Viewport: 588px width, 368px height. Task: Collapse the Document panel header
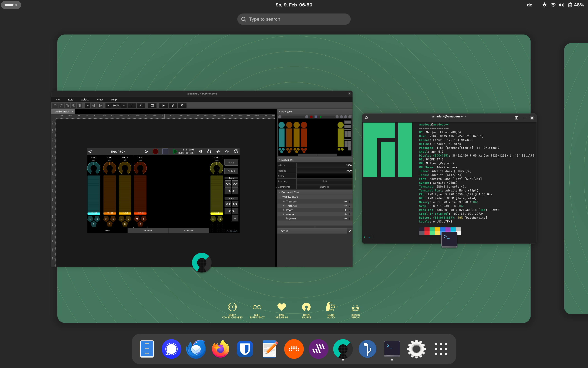click(x=279, y=160)
